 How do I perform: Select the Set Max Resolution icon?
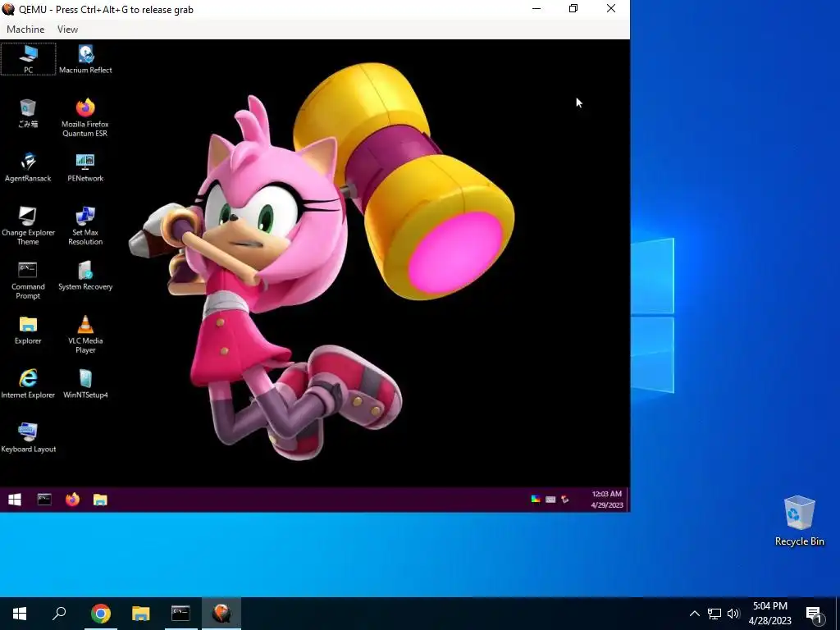[85, 226]
